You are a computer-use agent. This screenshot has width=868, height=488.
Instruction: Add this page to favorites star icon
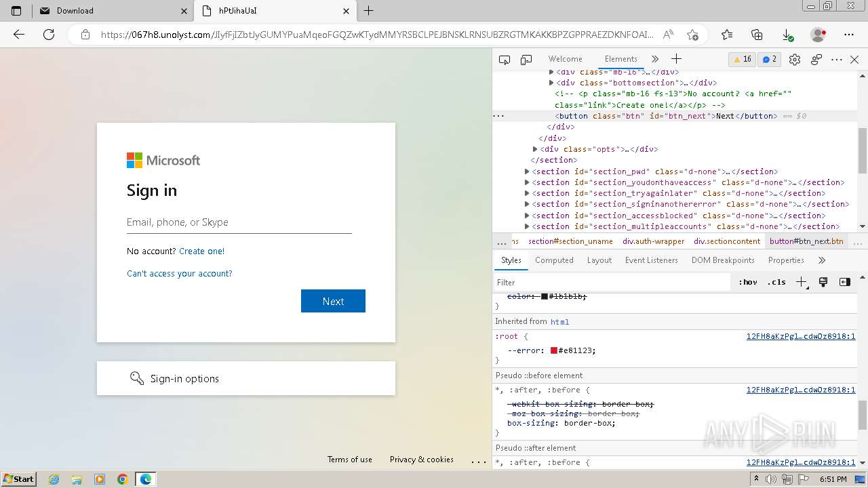(692, 35)
